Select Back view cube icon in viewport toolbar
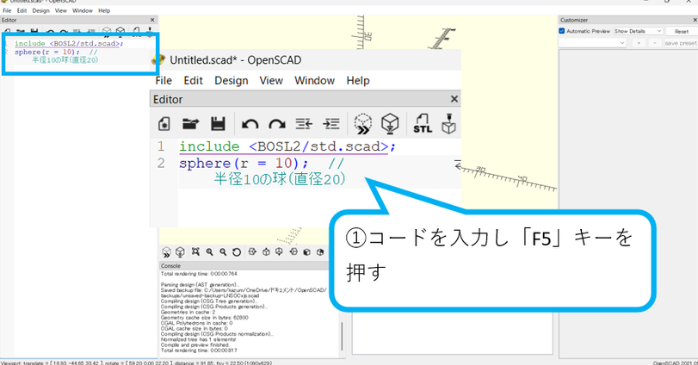This screenshot has width=698, height=365. click(x=320, y=252)
